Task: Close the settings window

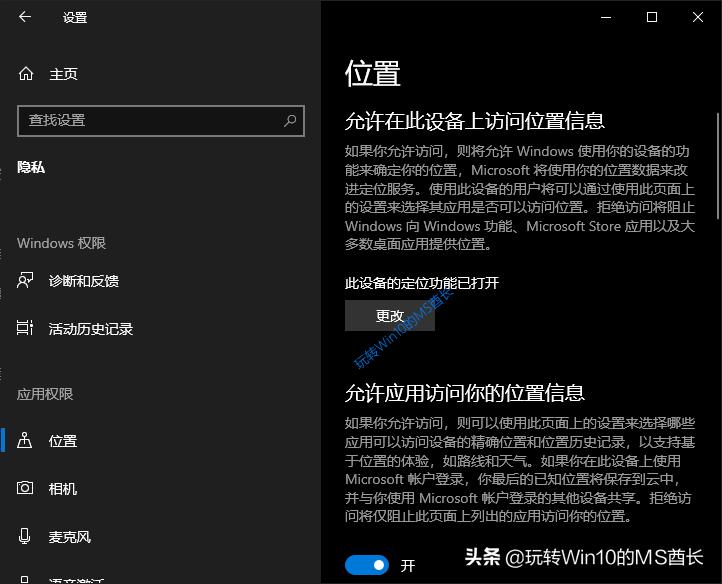Action: click(x=698, y=17)
